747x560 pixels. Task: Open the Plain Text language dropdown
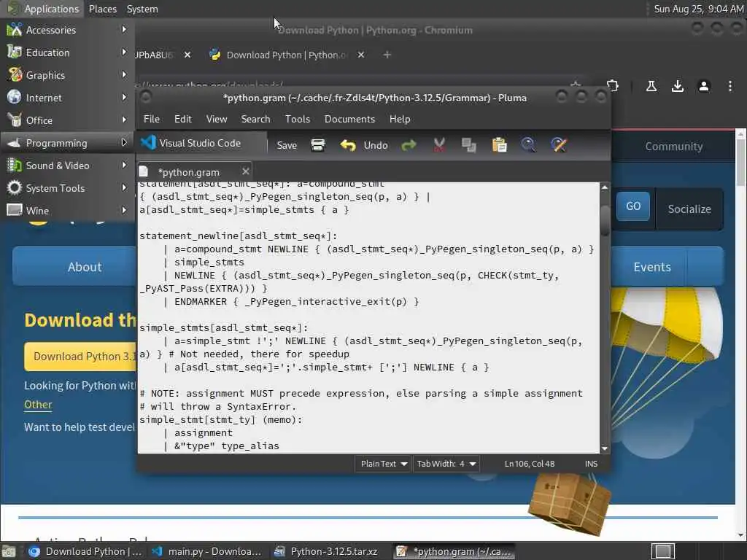(x=383, y=464)
